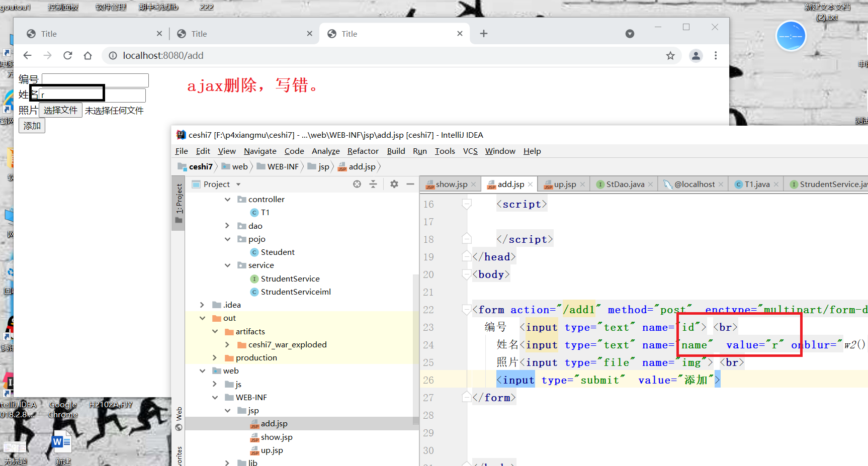The image size is (868, 466).
Task: Open the Chrome home page button
Action: (x=88, y=55)
